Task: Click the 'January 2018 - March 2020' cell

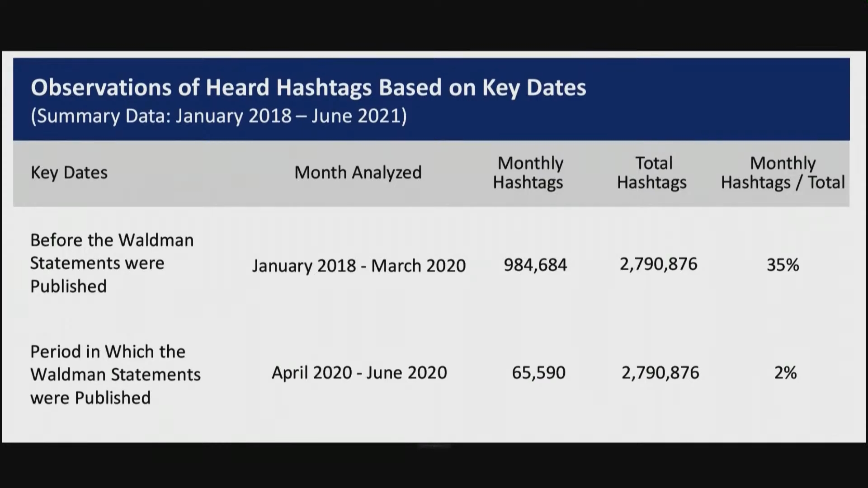Action: [359, 266]
